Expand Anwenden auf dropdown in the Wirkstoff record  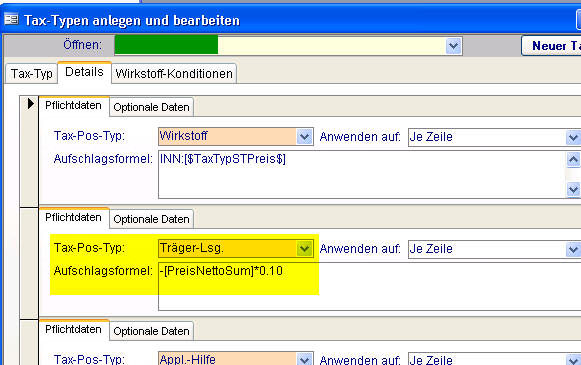pos(573,137)
